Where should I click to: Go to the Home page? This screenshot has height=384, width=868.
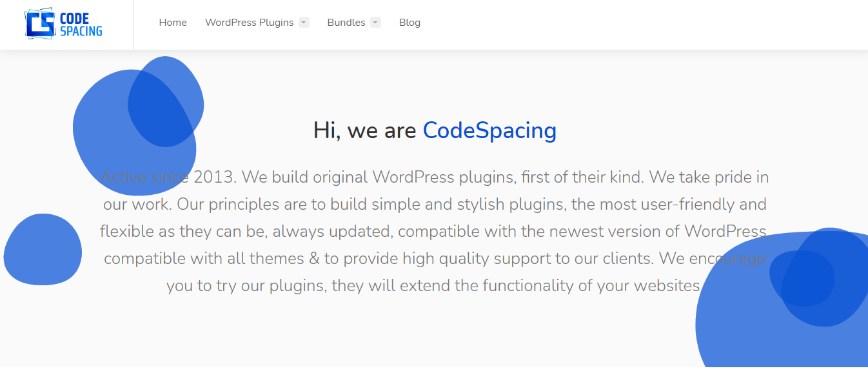[x=173, y=23]
